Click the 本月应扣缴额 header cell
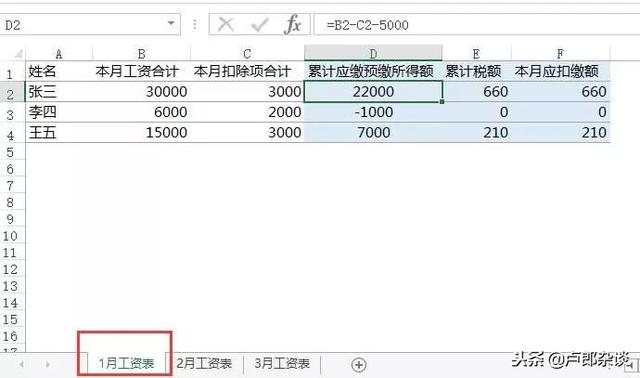Image resolution: width=640 pixels, height=378 pixels. point(560,71)
